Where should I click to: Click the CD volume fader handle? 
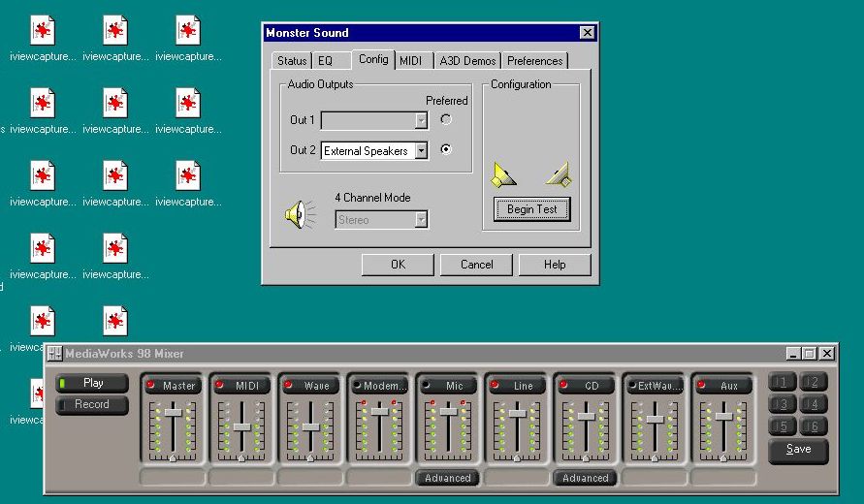(x=587, y=417)
